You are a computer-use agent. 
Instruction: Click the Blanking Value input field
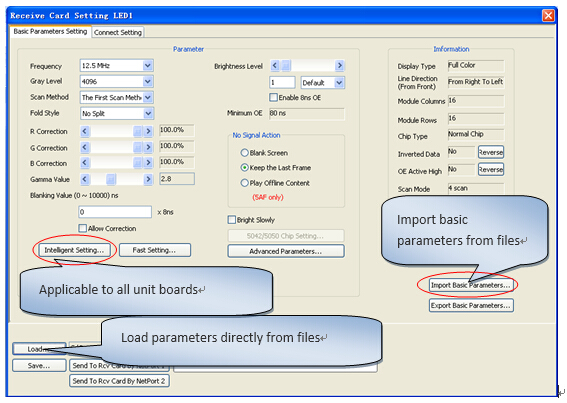pos(115,212)
